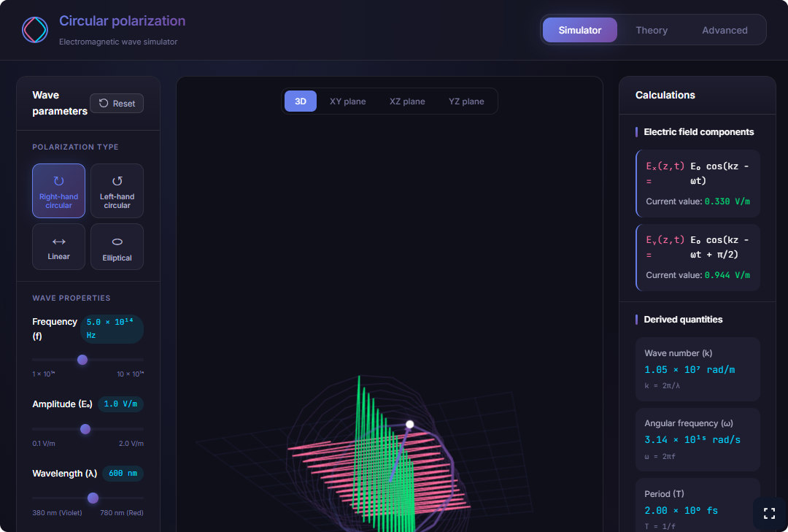Open the Simulator tab
Screen dimensions: 788x532
tap(580, 30)
